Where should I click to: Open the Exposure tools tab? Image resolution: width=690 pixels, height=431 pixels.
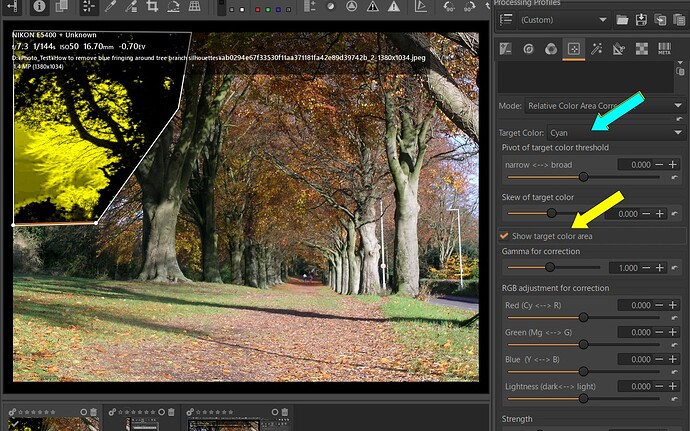click(506, 49)
